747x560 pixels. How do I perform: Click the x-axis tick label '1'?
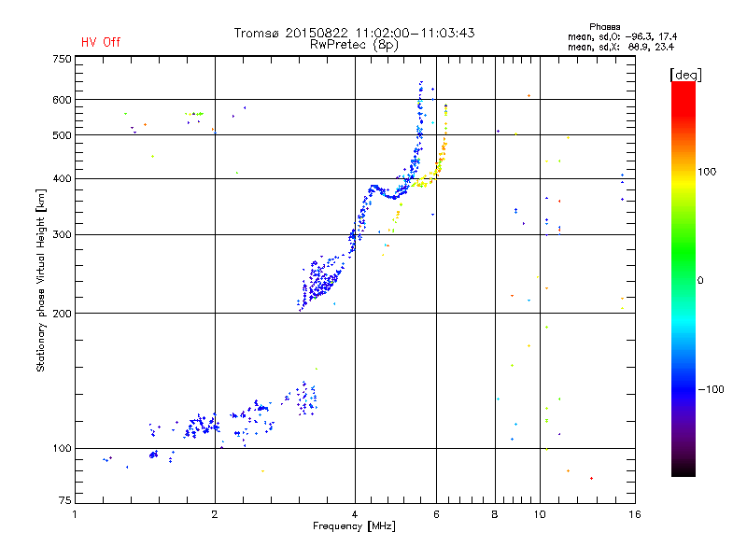[x=75, y=514]
